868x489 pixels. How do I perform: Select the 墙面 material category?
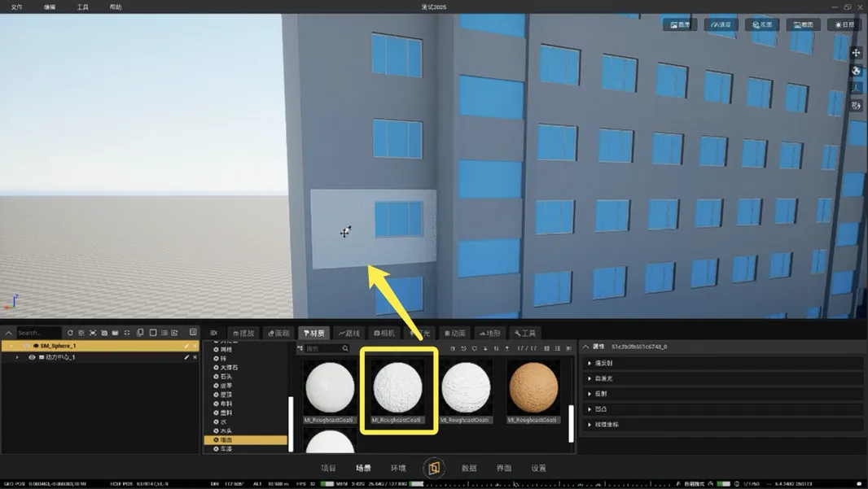click(x=247, y=439)
